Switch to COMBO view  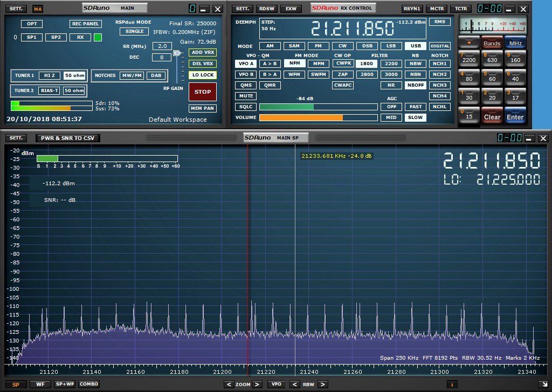pyautogui.click(x=89, y=384)
